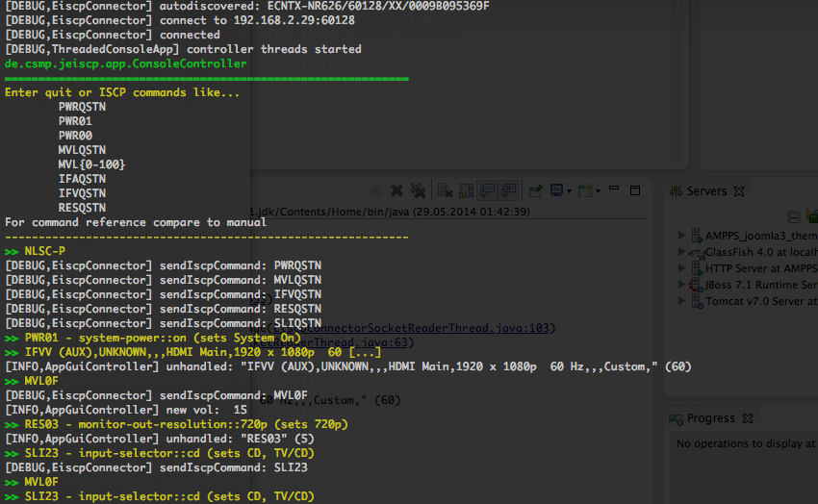Click the HTTP Server at AMPPS icon
Screen dimensions: 818x504
697,268
